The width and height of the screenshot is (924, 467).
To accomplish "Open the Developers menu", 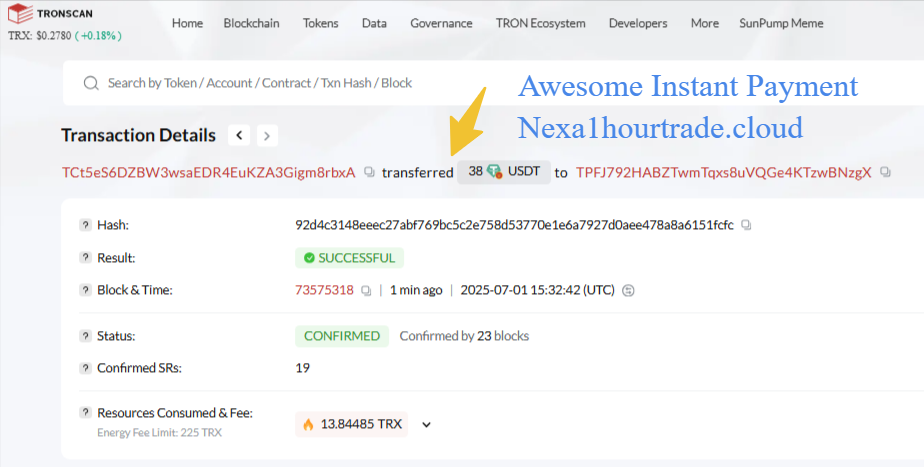I will tap(638, 23).
